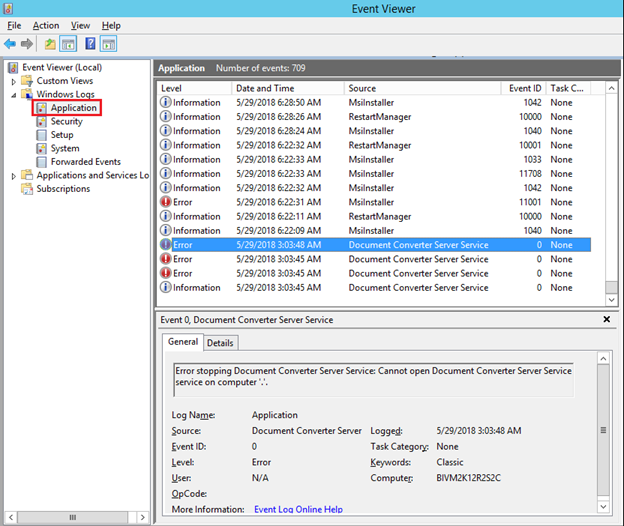
Task: Click the event list scroll up arrow
Action: click(x=611, y=88)
